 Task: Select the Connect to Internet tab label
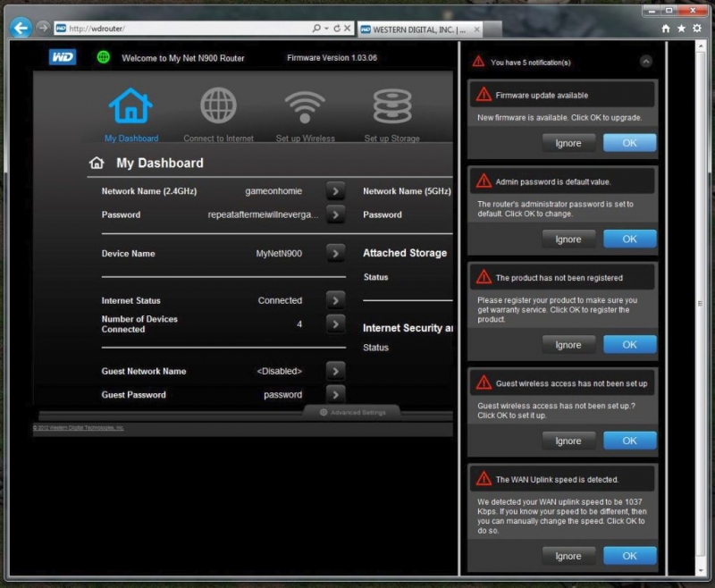coord(218,139)
